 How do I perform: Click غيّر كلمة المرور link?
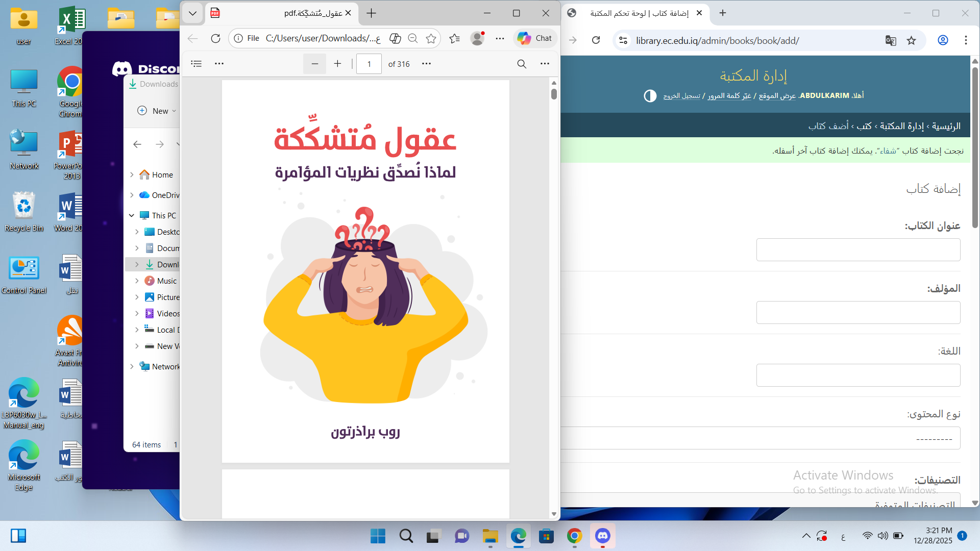729,96
